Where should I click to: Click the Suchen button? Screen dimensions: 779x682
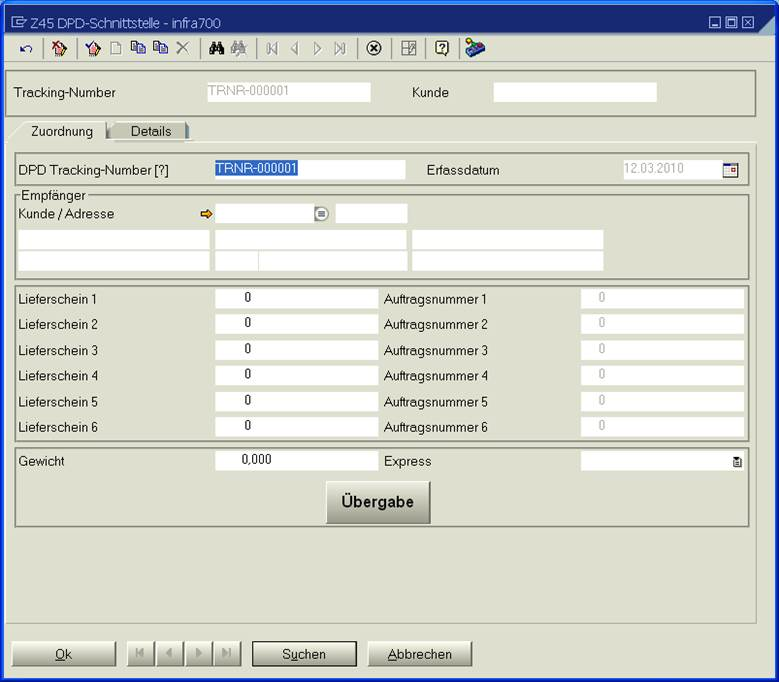(304, 654)
